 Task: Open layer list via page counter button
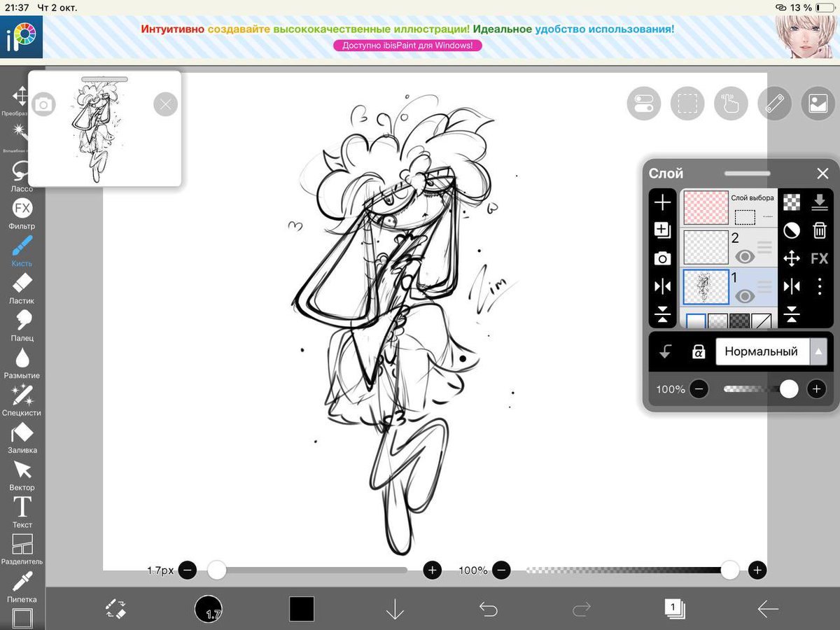coord(673,608)
